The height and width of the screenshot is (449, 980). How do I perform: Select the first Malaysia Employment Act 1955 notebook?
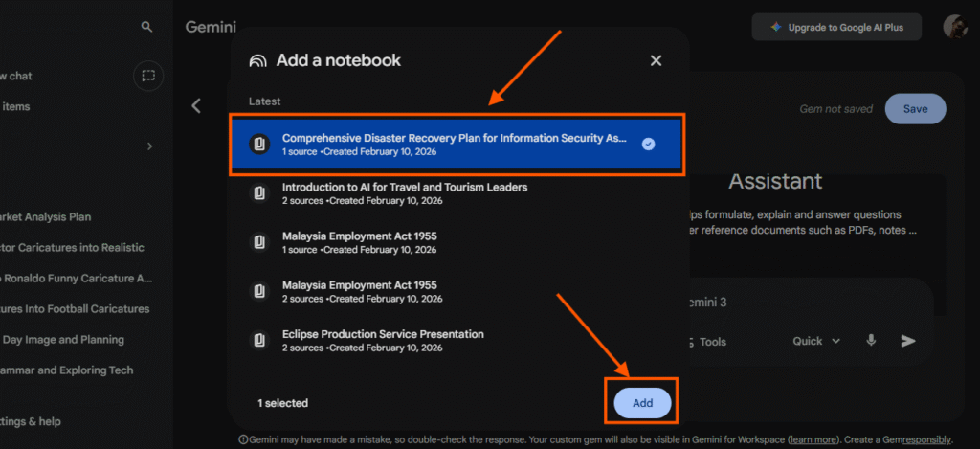click(359, 236)
